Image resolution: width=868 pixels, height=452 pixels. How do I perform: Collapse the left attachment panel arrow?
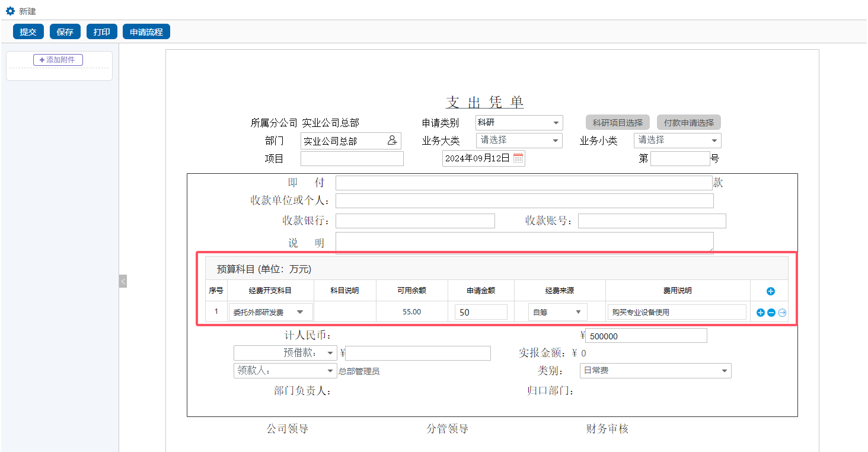[123, 281]
